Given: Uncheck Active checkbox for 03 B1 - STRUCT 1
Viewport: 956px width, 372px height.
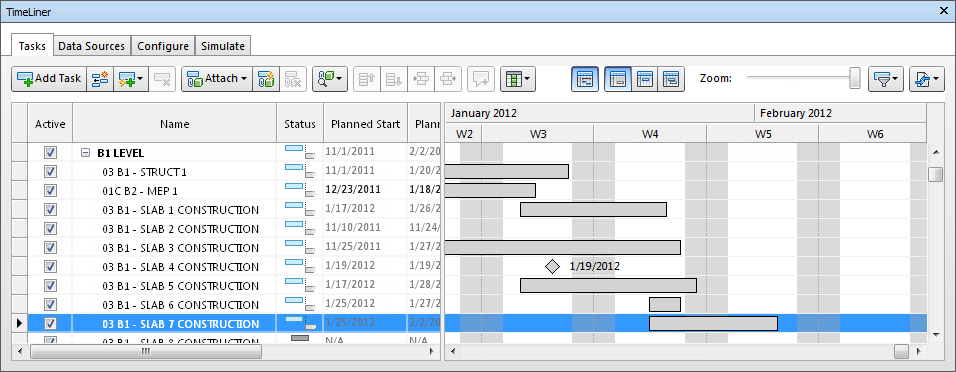Looking at the screenshot, I should (50, 172).
